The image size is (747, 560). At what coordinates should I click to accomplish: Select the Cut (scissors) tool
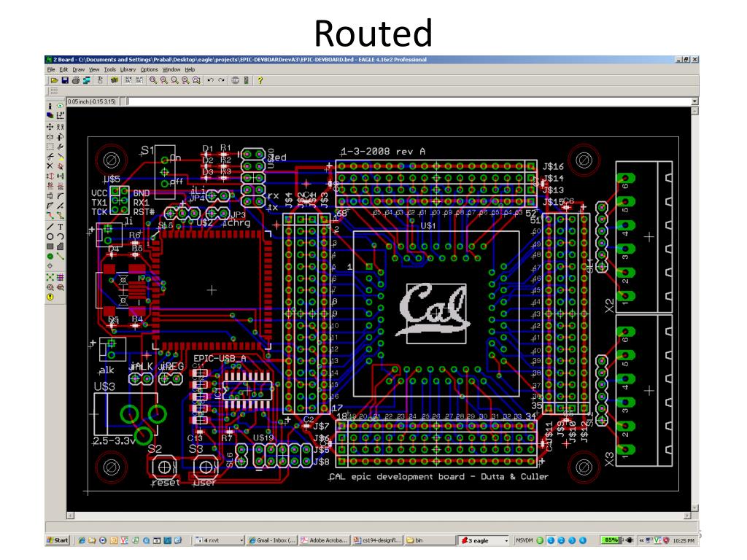click(x=50, y=157)
